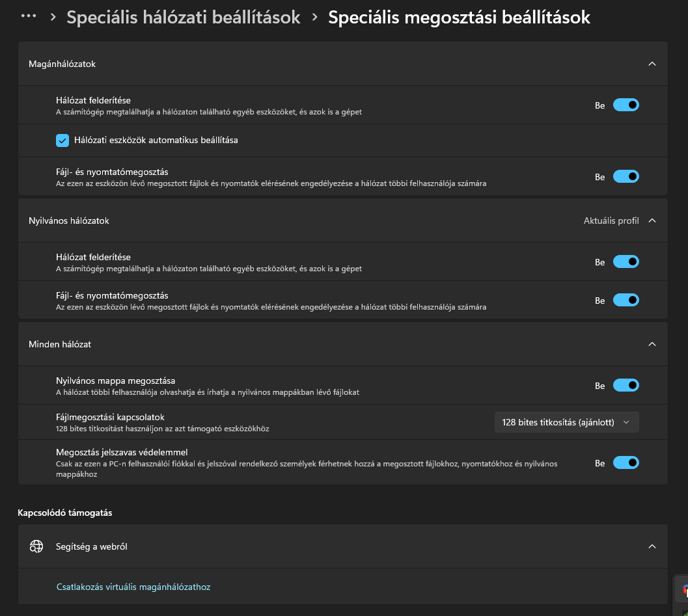688x616 pixels.
Task: Click the Nyilvános hálózatok section header
Action: click(x=69, y=221)
